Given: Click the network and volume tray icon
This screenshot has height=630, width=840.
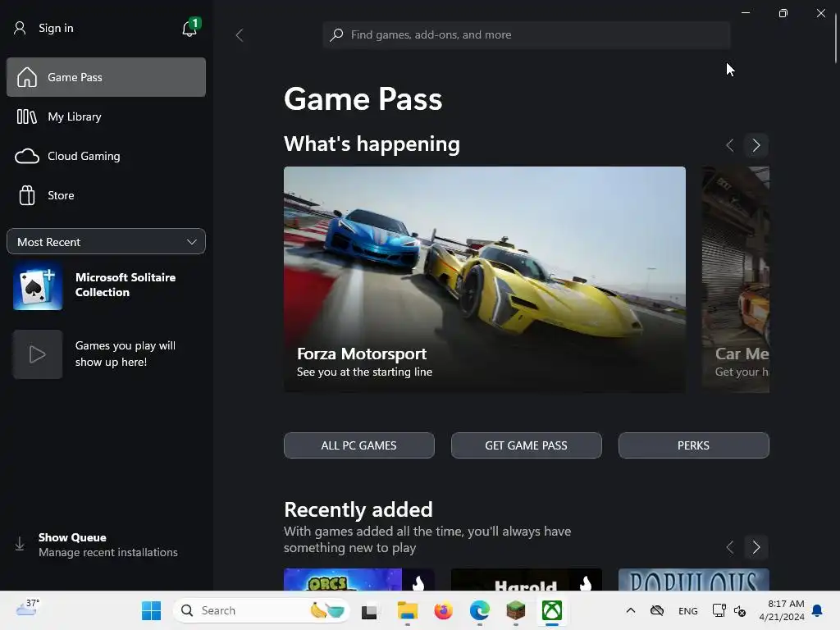Looking at the screenshot, I should [x=728, y=610].
